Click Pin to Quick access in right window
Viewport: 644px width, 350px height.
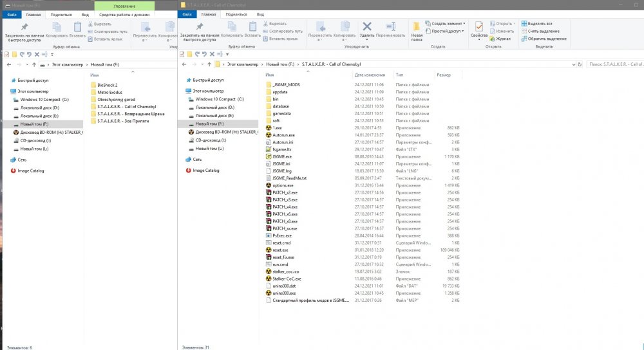tap(199, 31)
